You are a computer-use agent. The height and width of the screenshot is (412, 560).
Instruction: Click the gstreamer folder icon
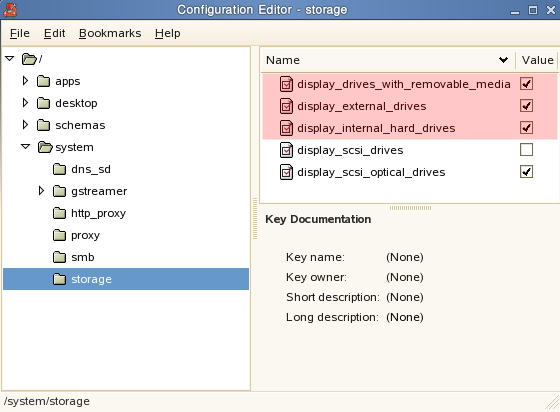[x=59, y=191]
